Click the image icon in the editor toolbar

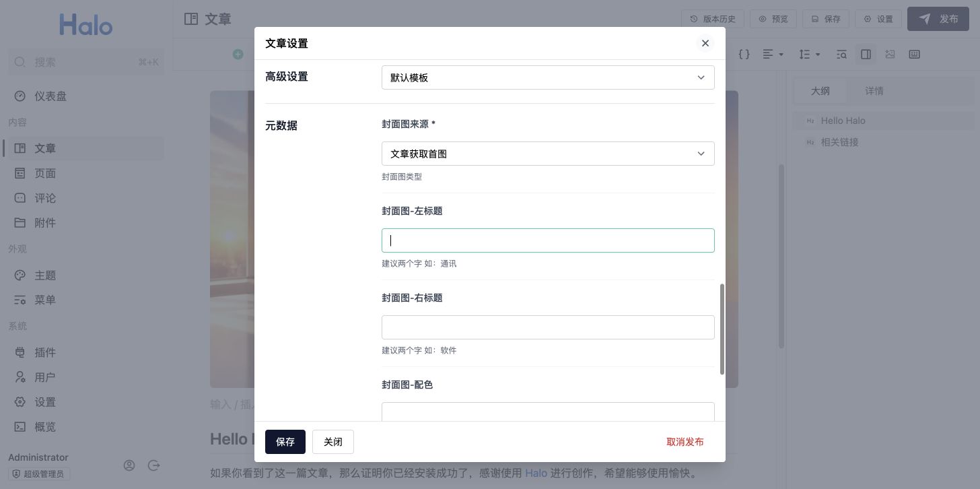890,54
